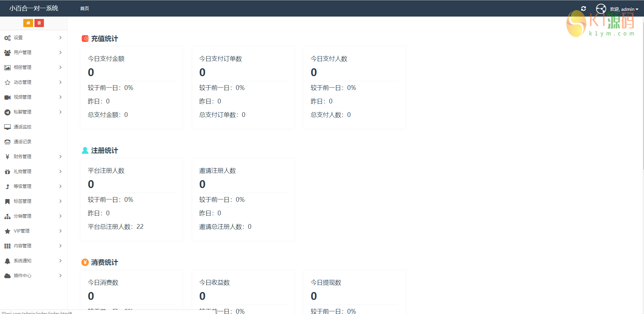The image size is (644, 314).
Task: Click the 总支付订单数: 0 line
Action: tap(222, 115)
